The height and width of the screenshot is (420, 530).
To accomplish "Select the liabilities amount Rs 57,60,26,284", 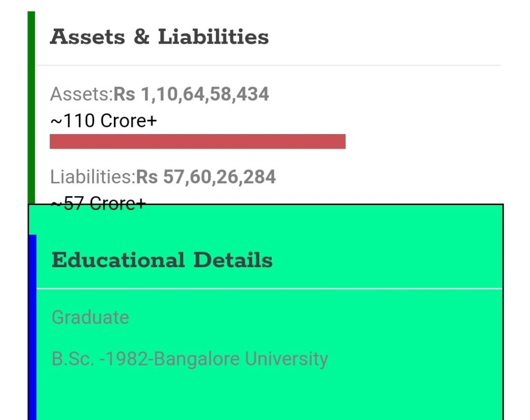I will pos(205,177).
